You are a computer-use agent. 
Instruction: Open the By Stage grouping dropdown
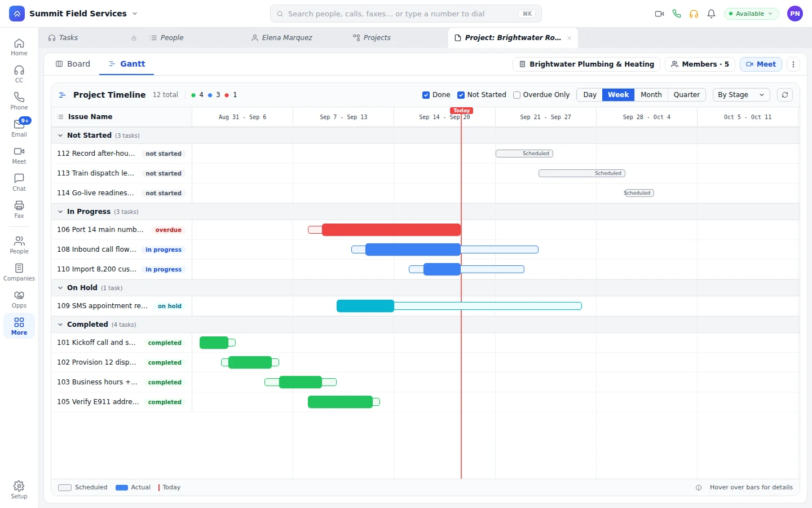pyautogui.click(x=741, y=95)
